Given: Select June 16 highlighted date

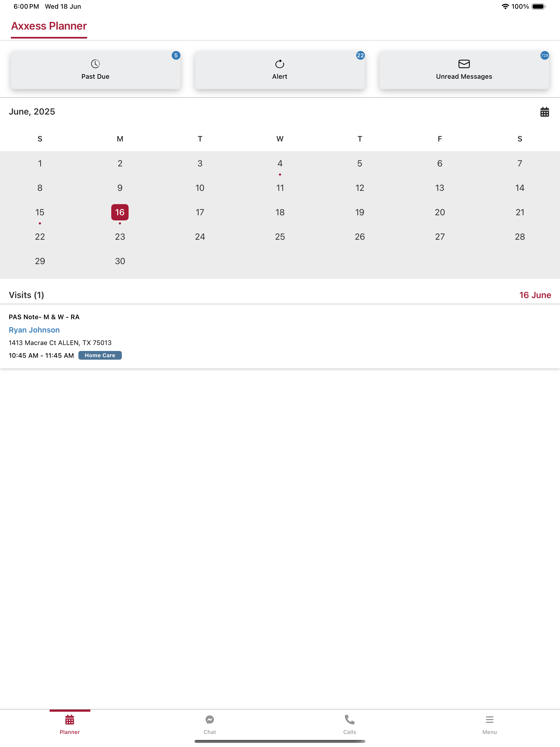Looking at the screenshot, I should coord(120,213).
